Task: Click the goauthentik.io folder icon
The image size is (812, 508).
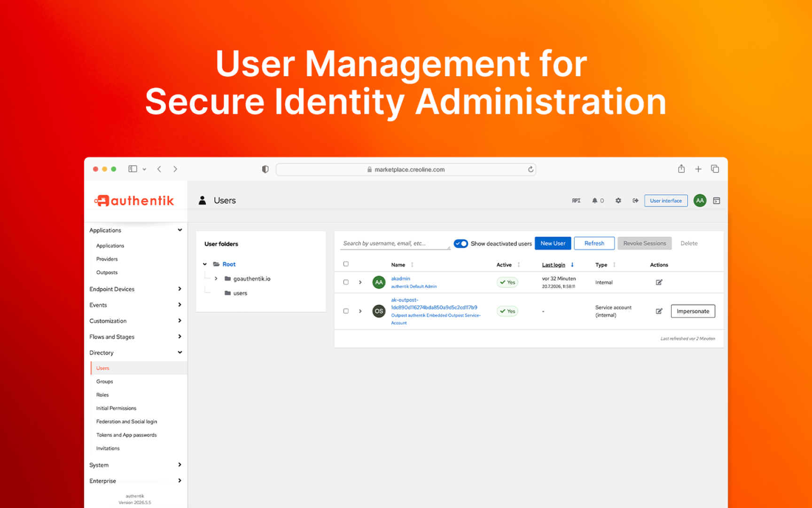Action: point(228,279)
